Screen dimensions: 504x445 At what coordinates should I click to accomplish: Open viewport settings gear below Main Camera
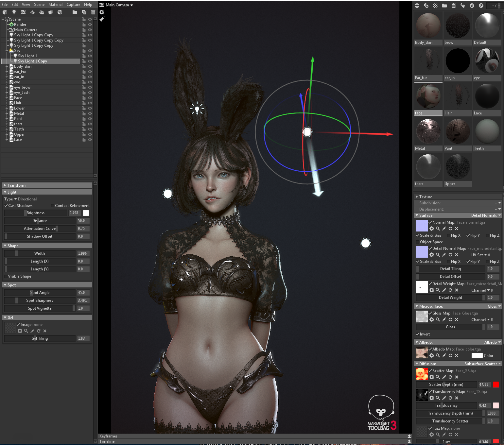pyautogui.click(x=102, y=12)
